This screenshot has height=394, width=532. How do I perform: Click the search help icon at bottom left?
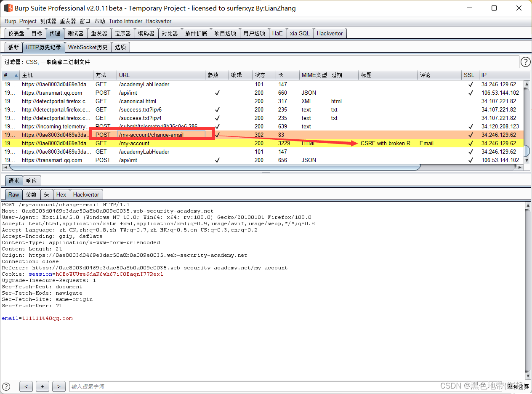[x=6, y=386]
